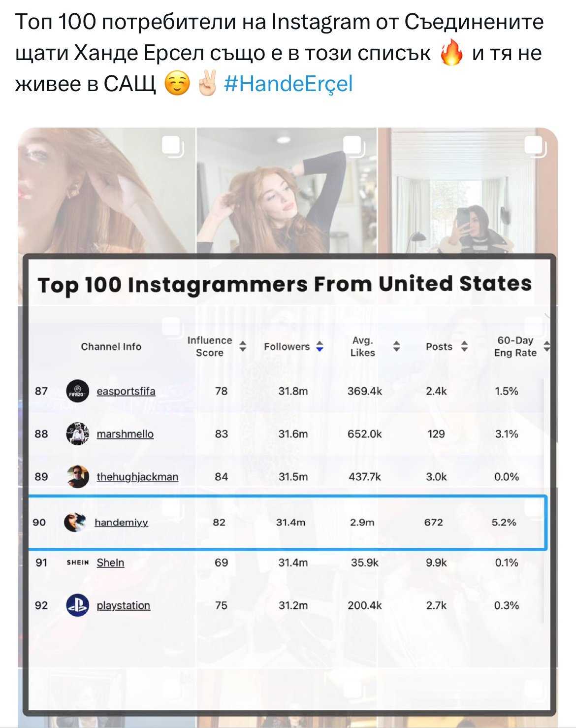576x728 pixels.
Task: Click multi-photo icon on right thumbnail
Action: pyautogui.click(x=536, y=147)
